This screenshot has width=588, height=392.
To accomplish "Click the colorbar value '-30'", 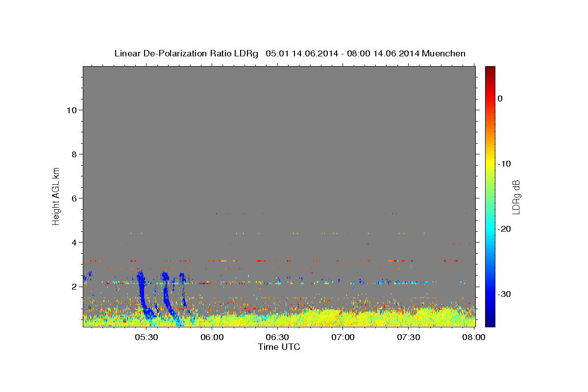I will pos(505,294).
